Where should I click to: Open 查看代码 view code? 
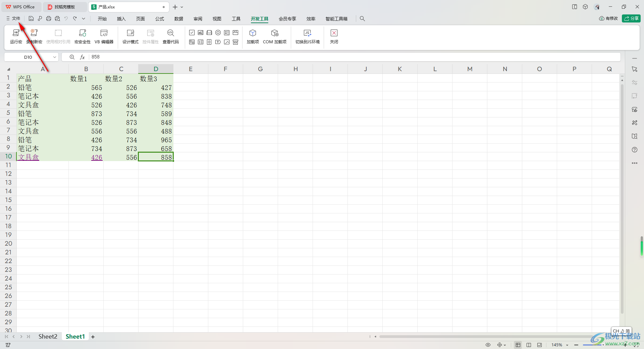pos(171,37)
